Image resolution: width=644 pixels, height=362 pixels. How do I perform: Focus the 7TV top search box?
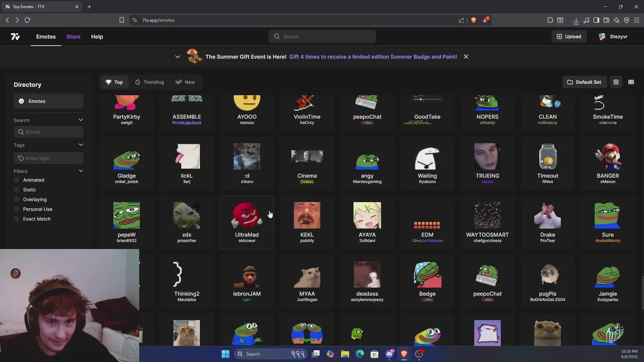tap(322, 37)
